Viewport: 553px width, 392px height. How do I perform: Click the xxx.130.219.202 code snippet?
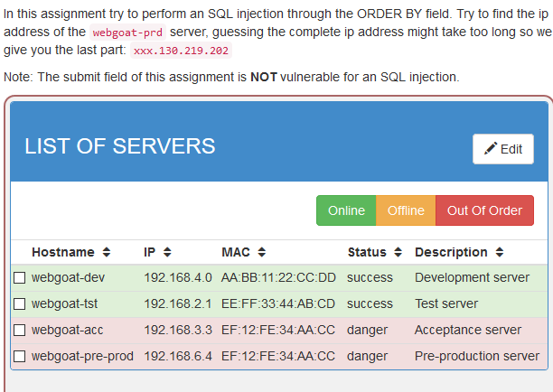pyautogui.click(x=181, y=51)
